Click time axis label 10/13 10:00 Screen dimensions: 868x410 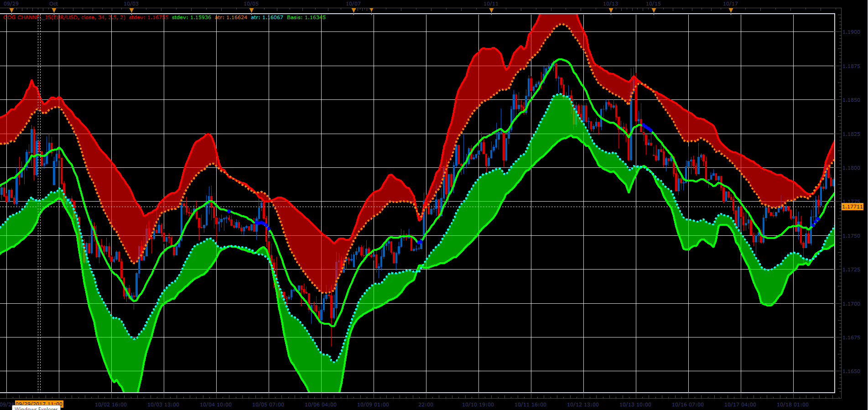pos(635,405)
